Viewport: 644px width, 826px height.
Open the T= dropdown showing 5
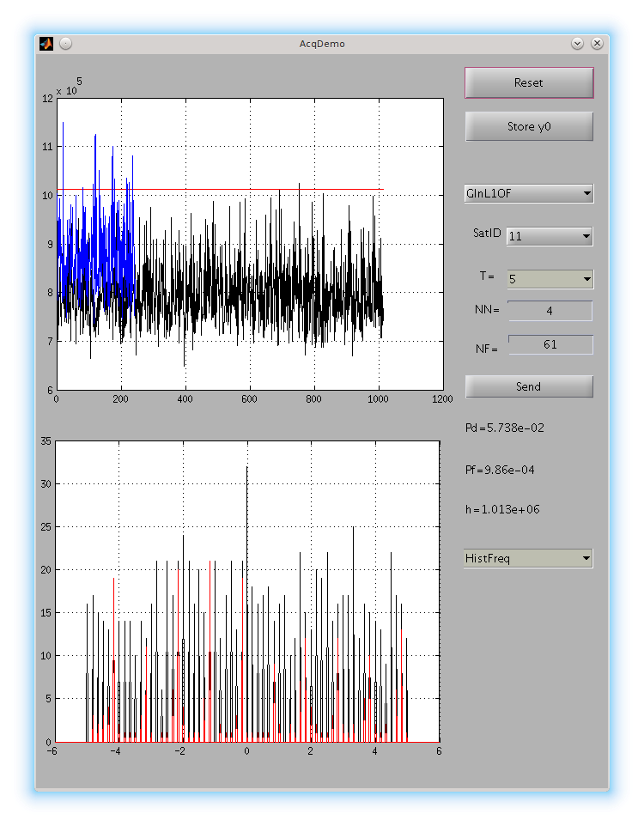[550, 279]
